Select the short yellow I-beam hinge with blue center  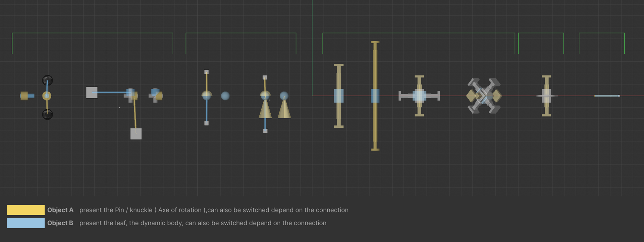coord(339,96)
